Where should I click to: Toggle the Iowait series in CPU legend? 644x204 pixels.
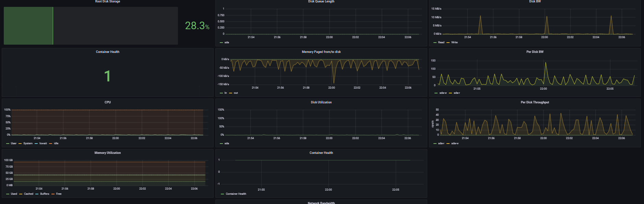pos(43,144)
